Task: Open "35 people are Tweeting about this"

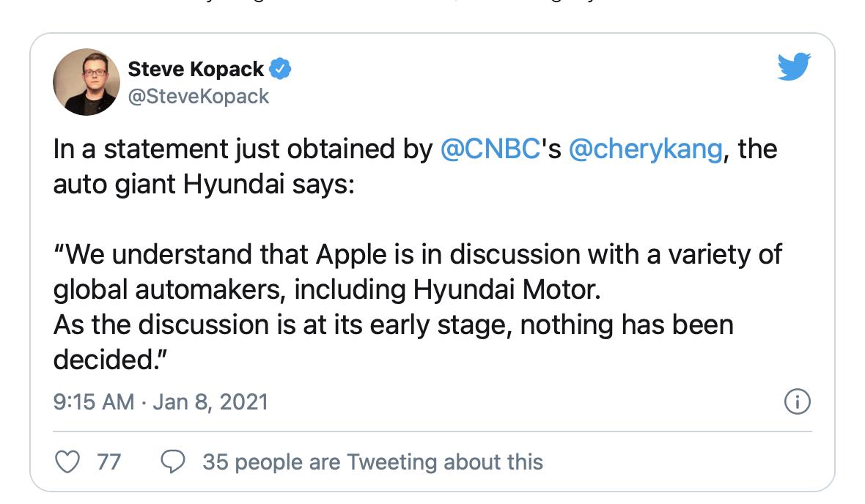Action: 372,462
